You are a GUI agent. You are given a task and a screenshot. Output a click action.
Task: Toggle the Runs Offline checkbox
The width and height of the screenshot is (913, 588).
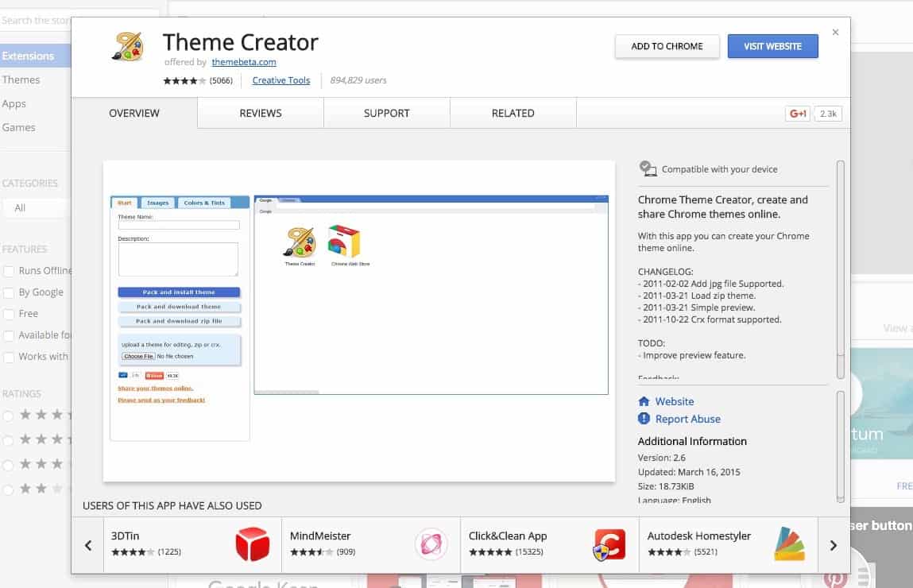9,271
